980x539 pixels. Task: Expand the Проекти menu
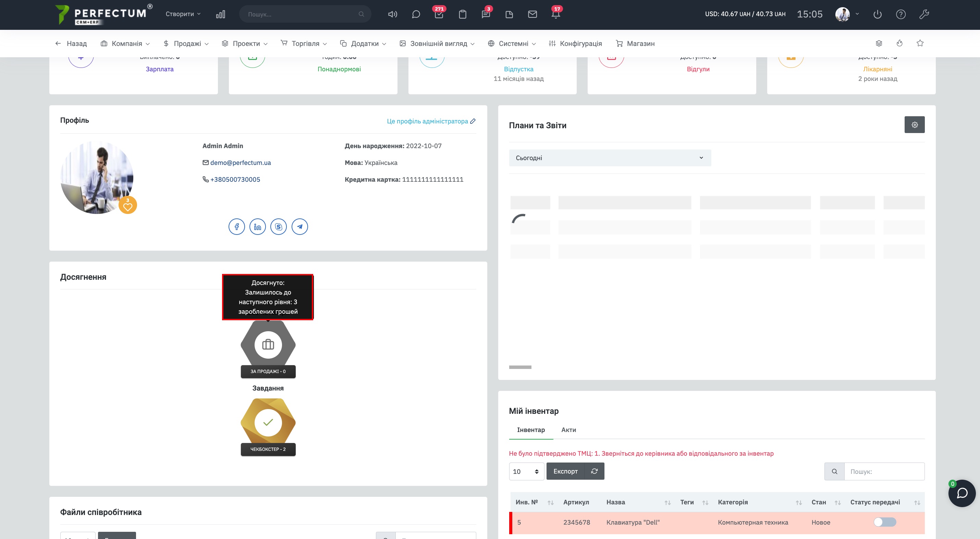(245, 44)
